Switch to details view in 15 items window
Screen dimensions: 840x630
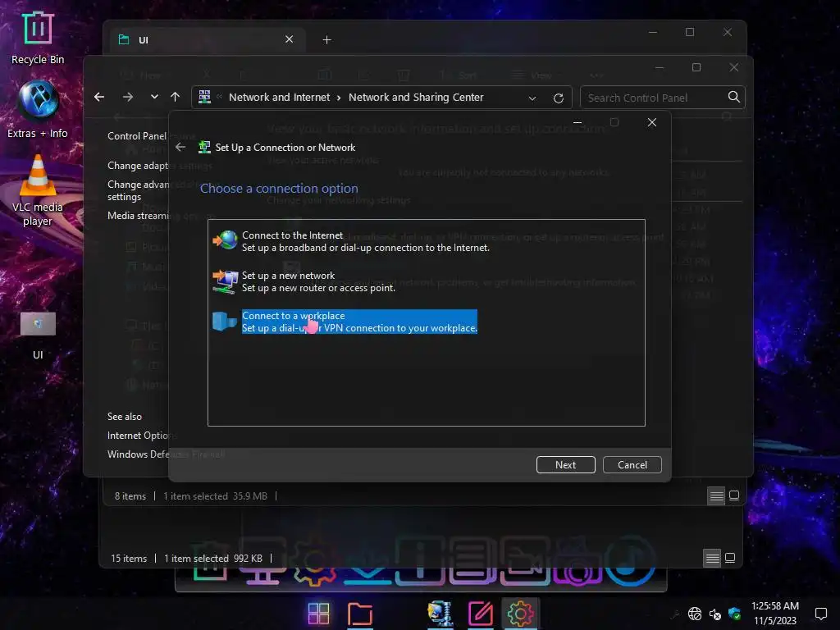coord(713,558)
